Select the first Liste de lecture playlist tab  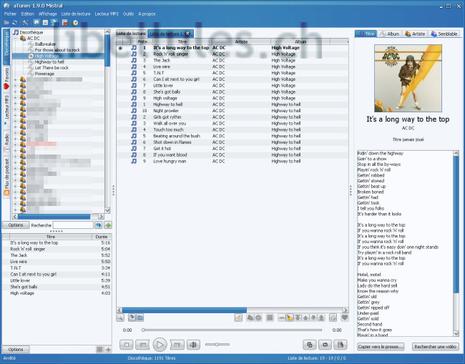pos(131,34)
